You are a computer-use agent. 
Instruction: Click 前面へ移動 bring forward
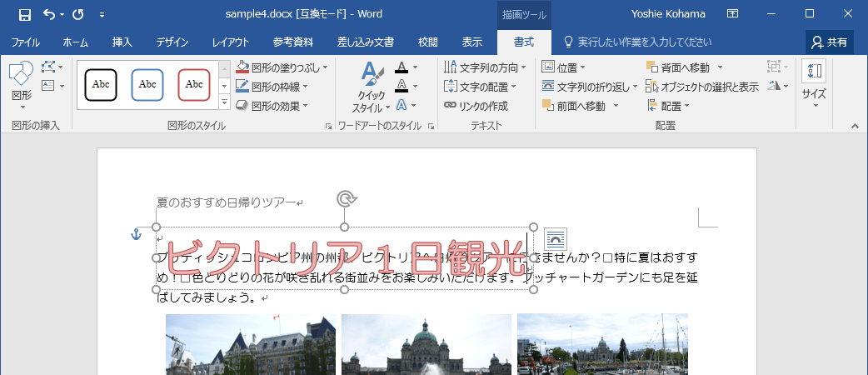coord(573,105)
